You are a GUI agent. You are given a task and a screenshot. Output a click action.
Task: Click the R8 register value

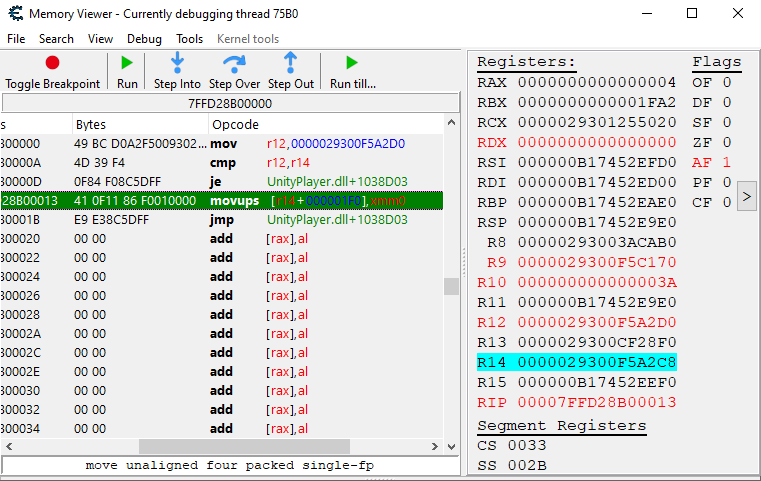click(596, 242)
